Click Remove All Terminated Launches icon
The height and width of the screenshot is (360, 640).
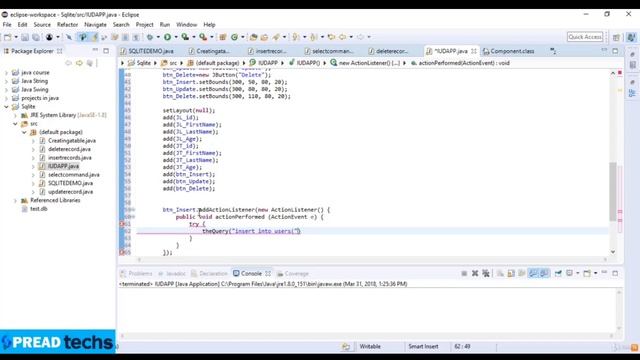(486, 273)
